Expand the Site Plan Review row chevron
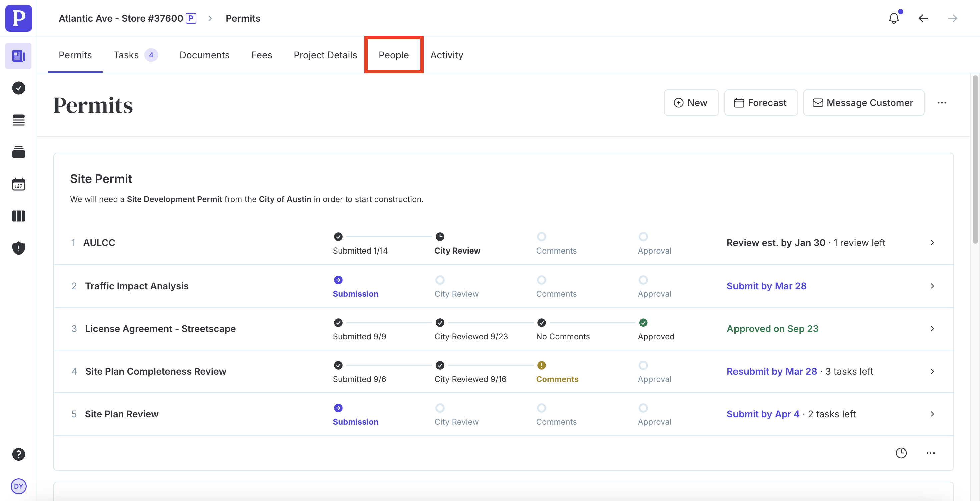This screenshot has height=501, width=980. 932,414
